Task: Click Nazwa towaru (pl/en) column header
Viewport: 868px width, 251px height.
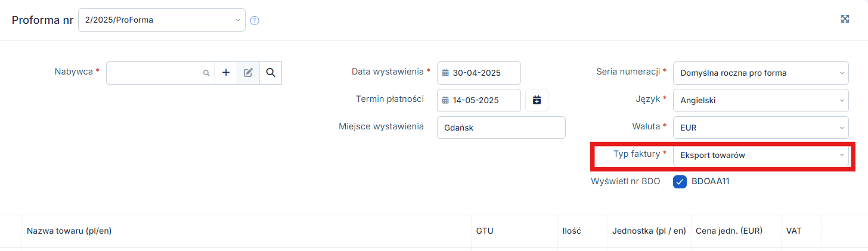Action: 69,231
